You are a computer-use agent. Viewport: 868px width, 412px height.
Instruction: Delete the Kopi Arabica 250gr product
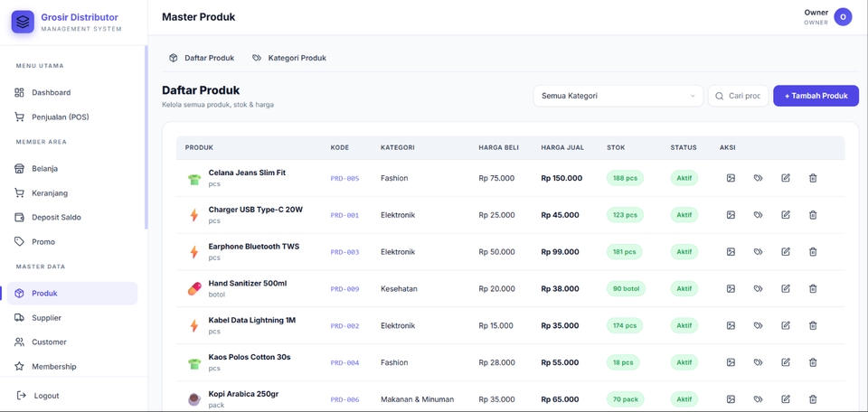coord(813,399)
